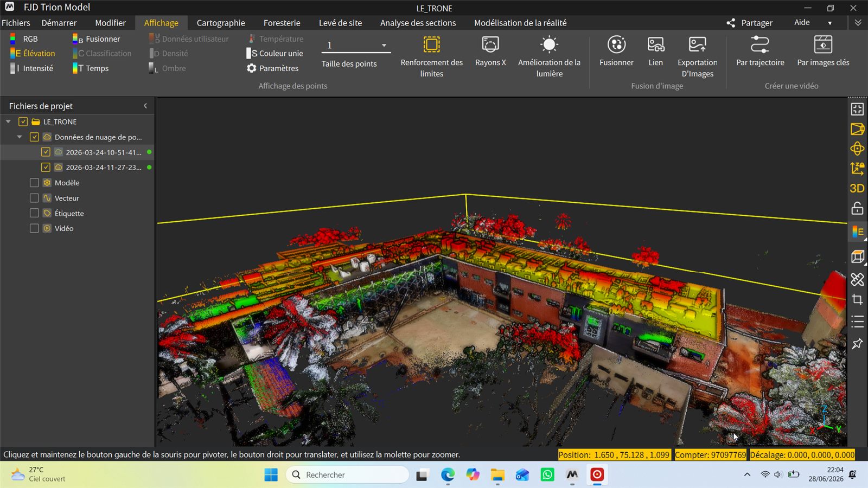Click the Rayons X icon
Viewport: 868px width, 488px height.
pos(490,44)
